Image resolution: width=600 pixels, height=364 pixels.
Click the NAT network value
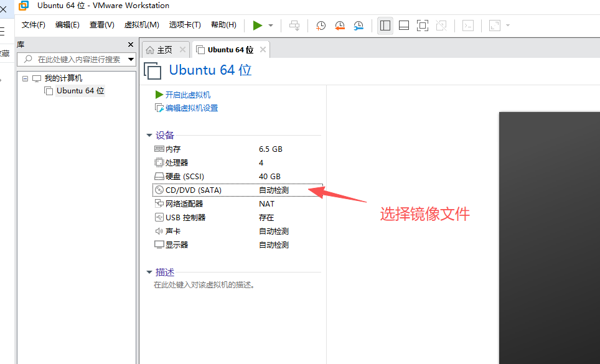[x=267, y=204]
